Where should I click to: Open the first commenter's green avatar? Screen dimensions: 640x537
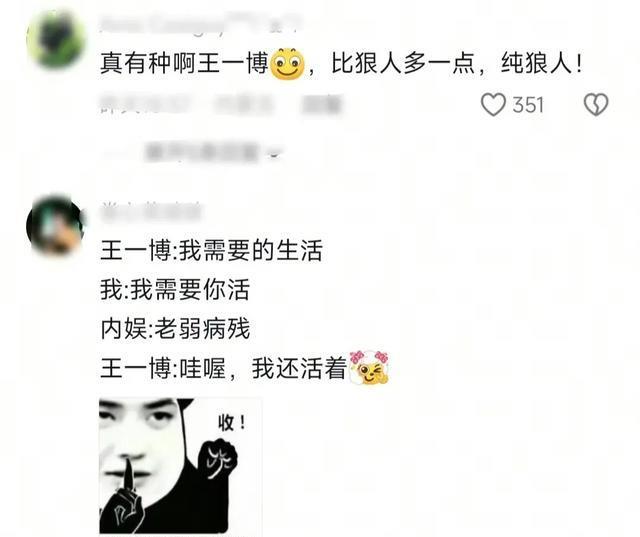tap(56, 39)
